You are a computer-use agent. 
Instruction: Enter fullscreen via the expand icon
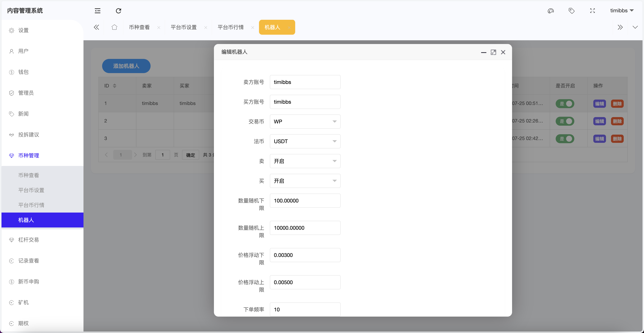[593, 11]
